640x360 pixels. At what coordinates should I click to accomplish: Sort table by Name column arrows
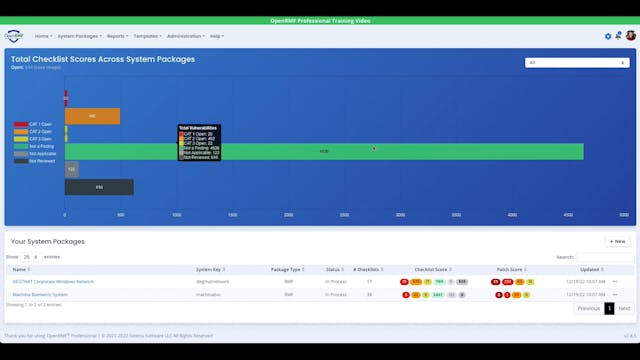coord(29,270)
